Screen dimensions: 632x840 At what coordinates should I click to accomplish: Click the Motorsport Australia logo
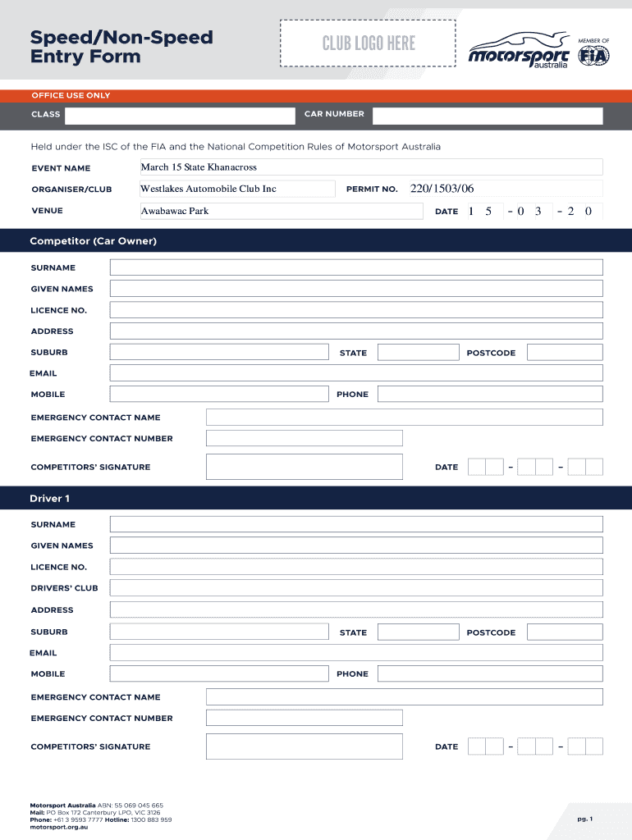[x=519, y=51]
